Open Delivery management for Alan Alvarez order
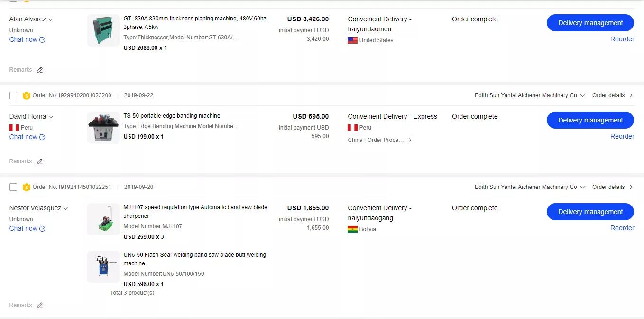This screenshot has width=644, height=319. pyautogui.click(x=590, y=23)
